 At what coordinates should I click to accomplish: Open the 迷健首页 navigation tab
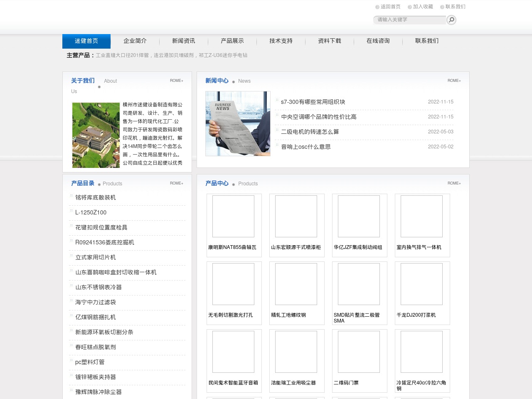tap(86, 41)
